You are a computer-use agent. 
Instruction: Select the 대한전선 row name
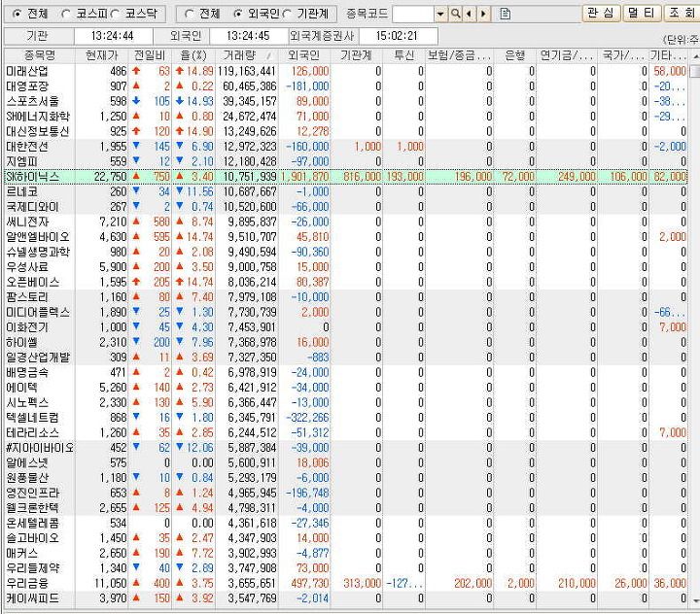tap(27, 147)
